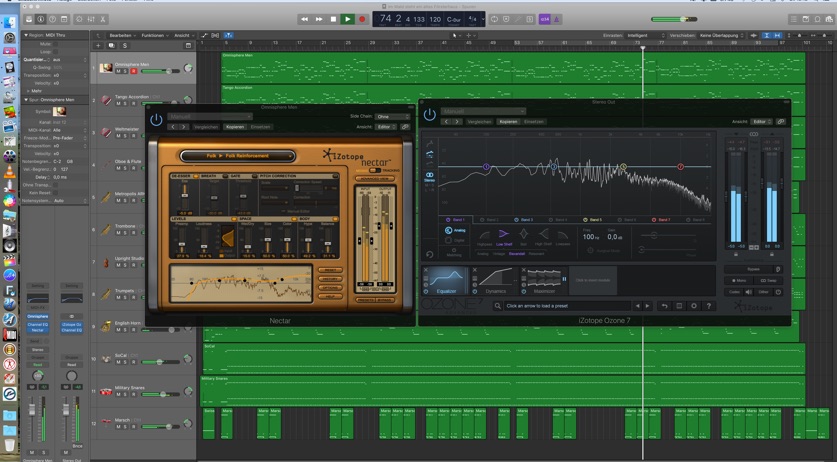
Task: Open the Nectar Manuell preset dropdown
Action: tap(210, 116)
